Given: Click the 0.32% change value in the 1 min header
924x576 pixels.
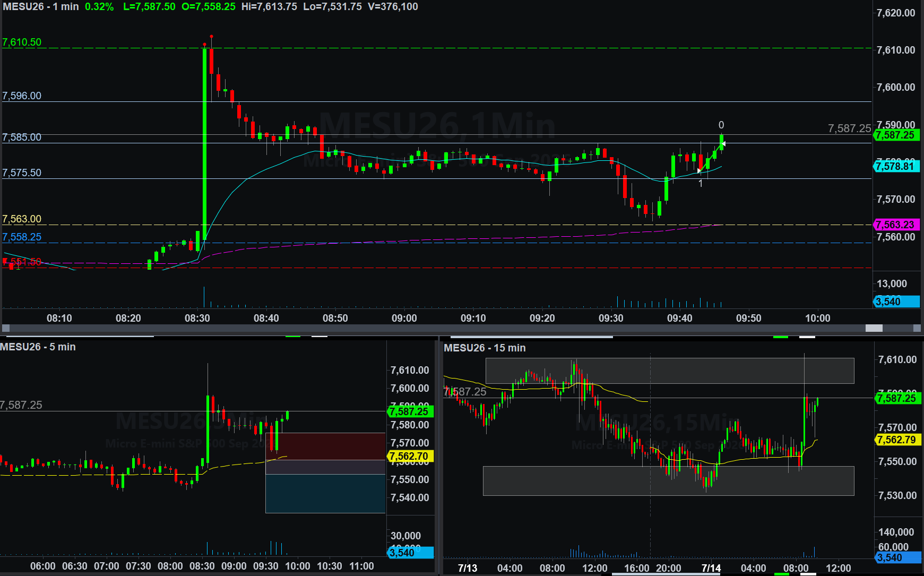Looking at the screenshot, I should (x=99, y=7).
